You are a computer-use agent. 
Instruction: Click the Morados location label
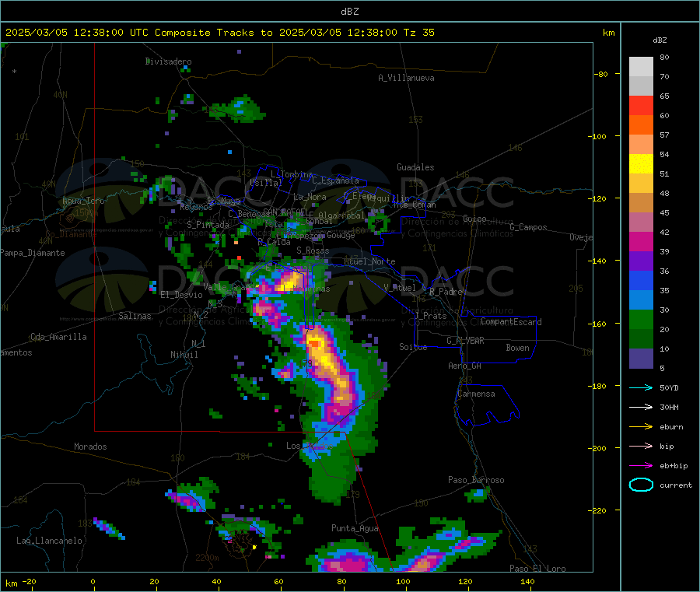(90, 447)
